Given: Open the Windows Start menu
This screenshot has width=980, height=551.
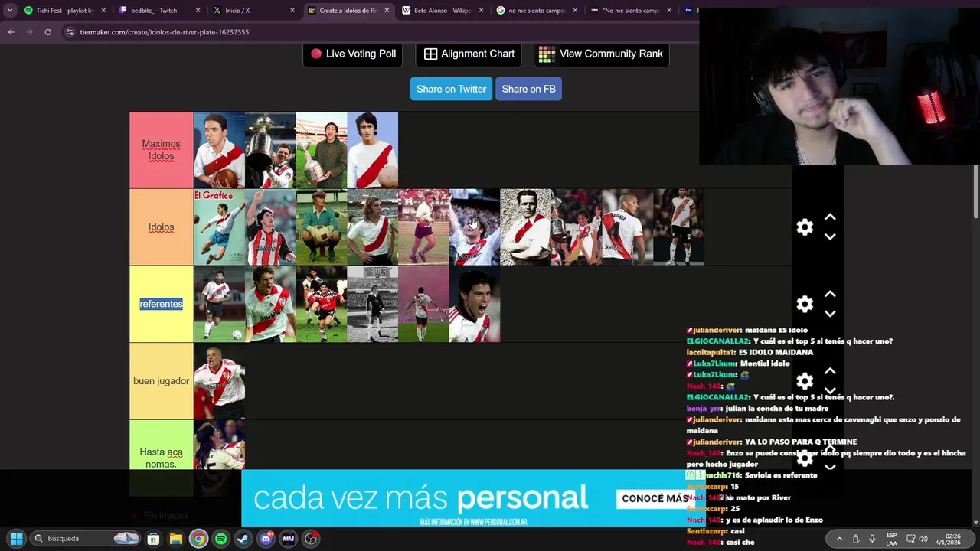Looking at the screenshot, I should click(16, 538).
